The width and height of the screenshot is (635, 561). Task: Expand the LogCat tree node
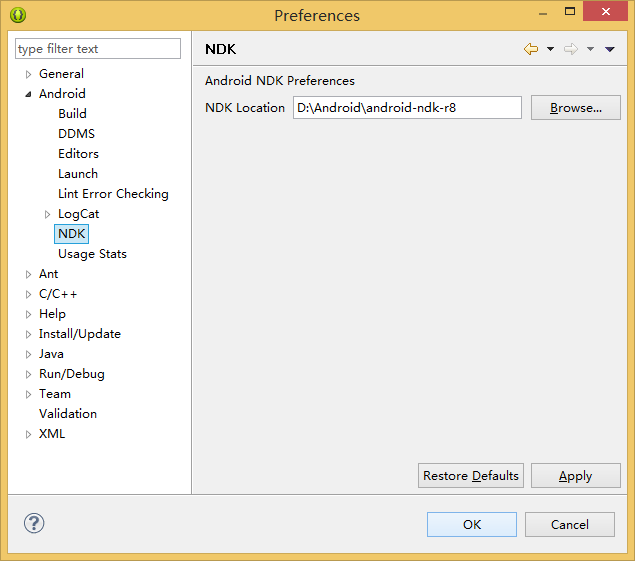(x=47, y=214)
